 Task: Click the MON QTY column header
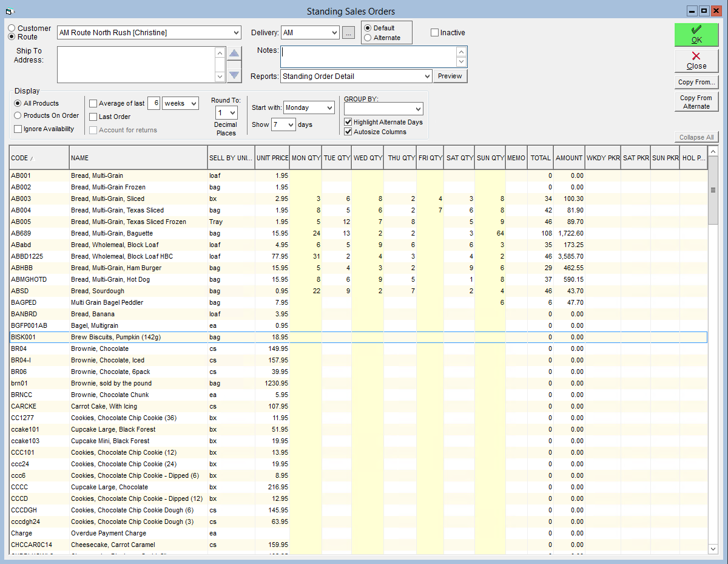[x=306, y=158]
